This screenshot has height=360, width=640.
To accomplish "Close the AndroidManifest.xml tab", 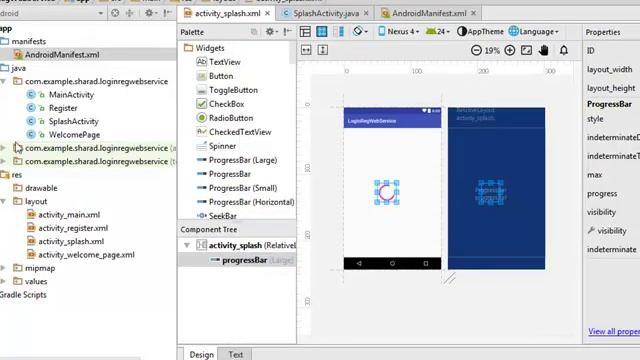I will 473,13.
